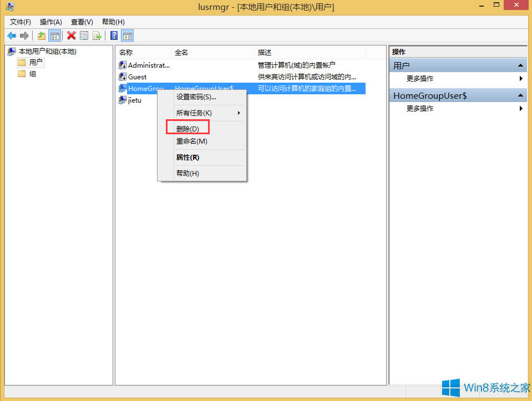Click the Up one level folder icon
532x401 pixels.
click(x=40, y=35)
